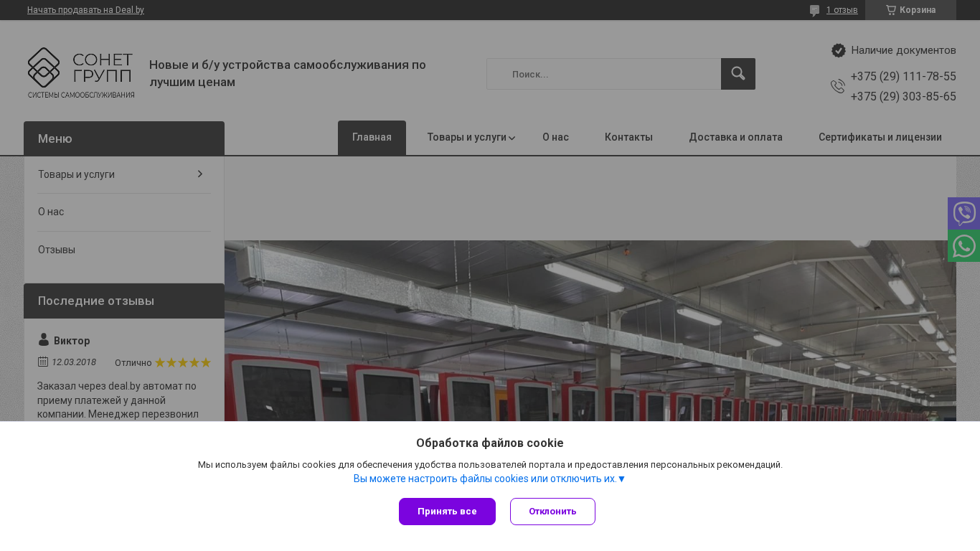Image resolution: width=980 pixels, height=551 pixels.
Task: Click the Меню sidebar header
Action: coord(124,138)
